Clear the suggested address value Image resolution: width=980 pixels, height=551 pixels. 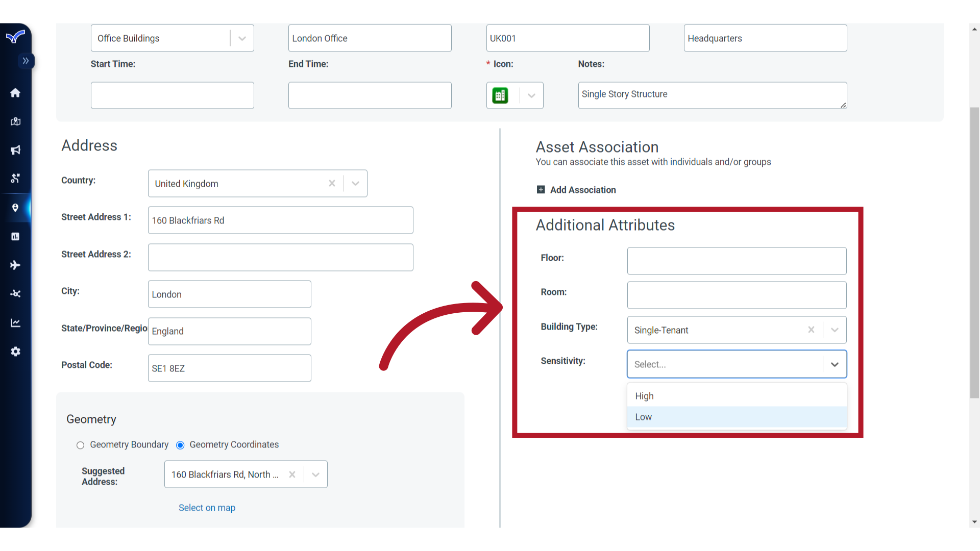pyautogui.click(x=292, y=474)
